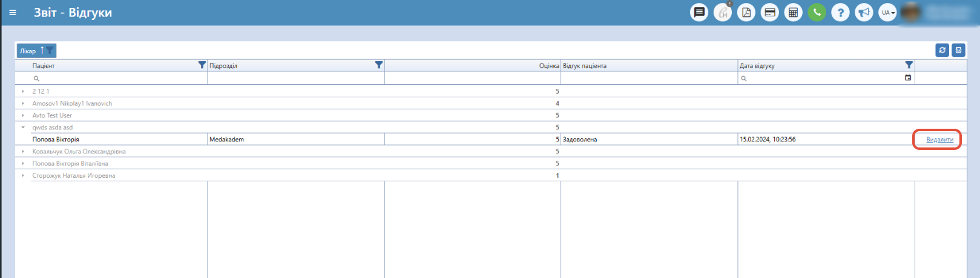
Task: Select the 'Medakadem' department cell
Action: pyautogui.click(x=296, y=140)
